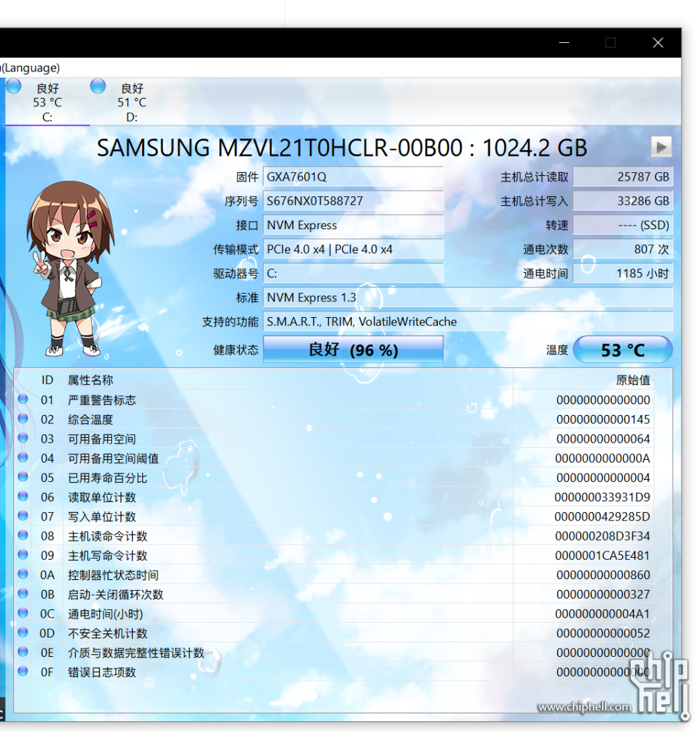
Task: Select the 启动-关闭循环次数 attribute name
Action: (115, 595)
